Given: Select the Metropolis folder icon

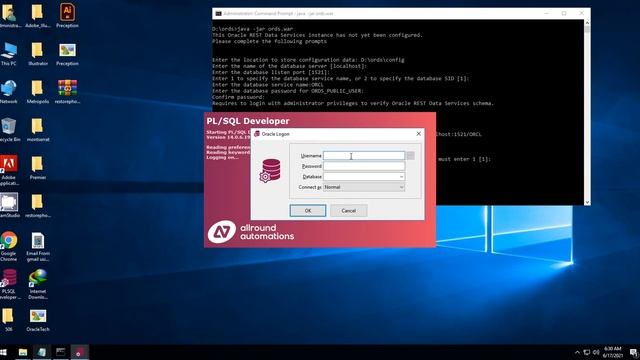Looking at the screenshot, I should (38, 92).
